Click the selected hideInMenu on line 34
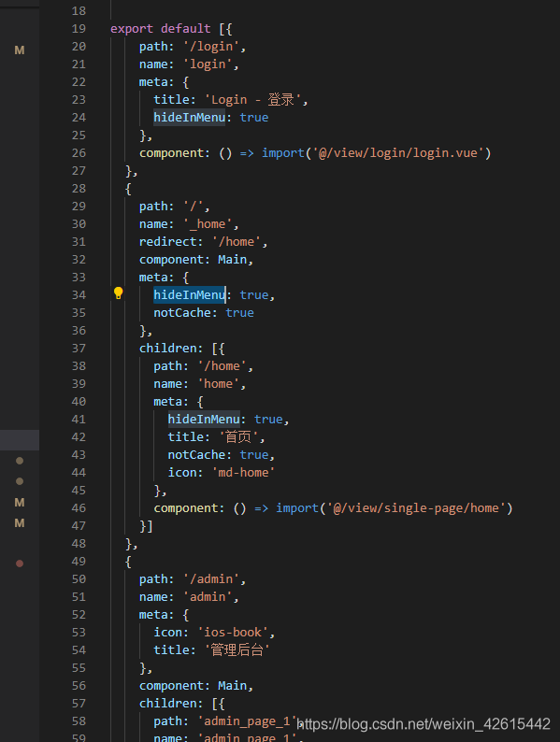 pos(190,294)
